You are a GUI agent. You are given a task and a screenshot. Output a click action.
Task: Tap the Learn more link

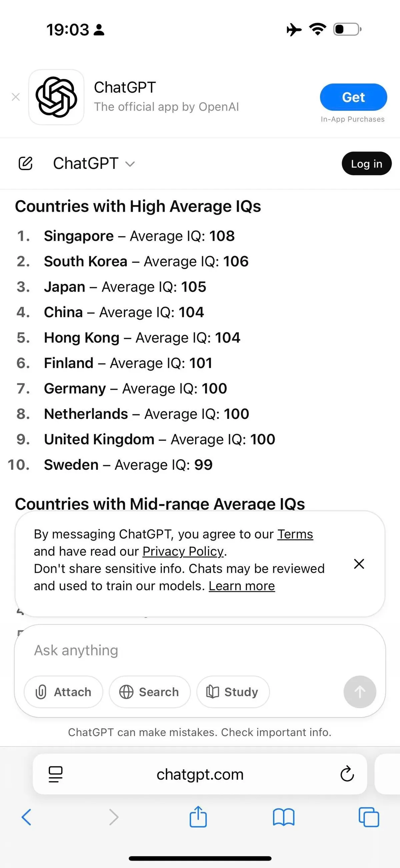pos(241,586)
